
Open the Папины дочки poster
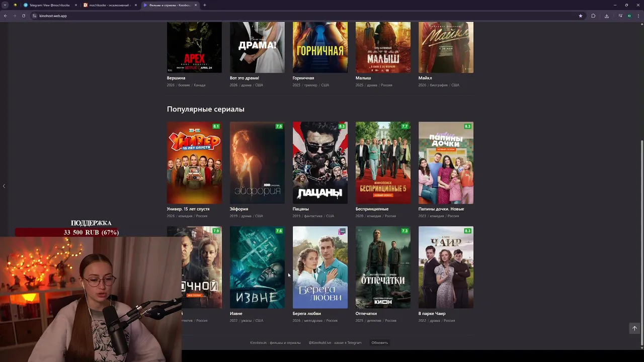point(446,163)
